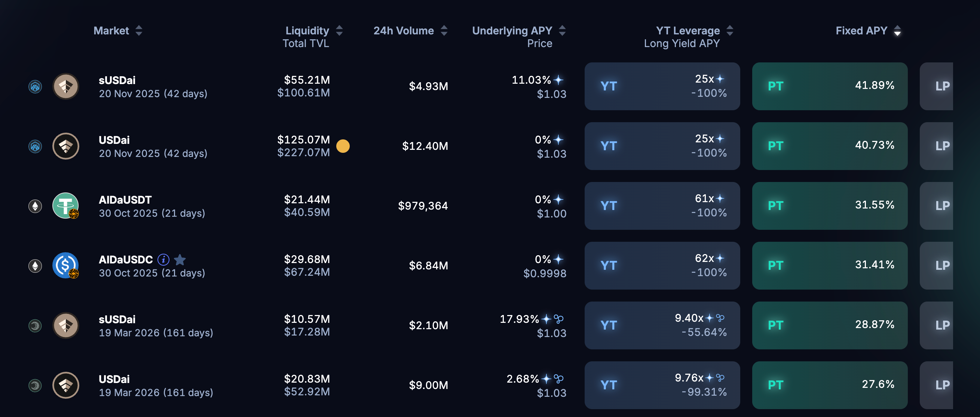
Task: Toggle favorite star for AIDaUSDC market
Action: 180,260
